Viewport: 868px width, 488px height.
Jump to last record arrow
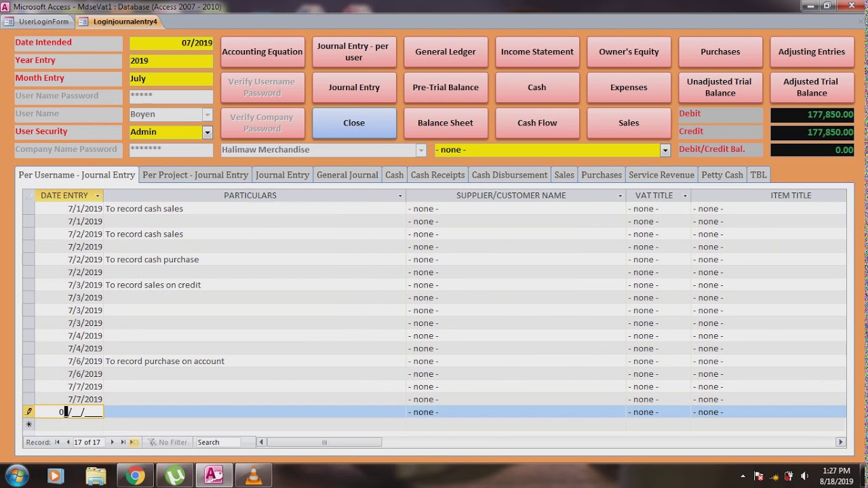[123, 443]
